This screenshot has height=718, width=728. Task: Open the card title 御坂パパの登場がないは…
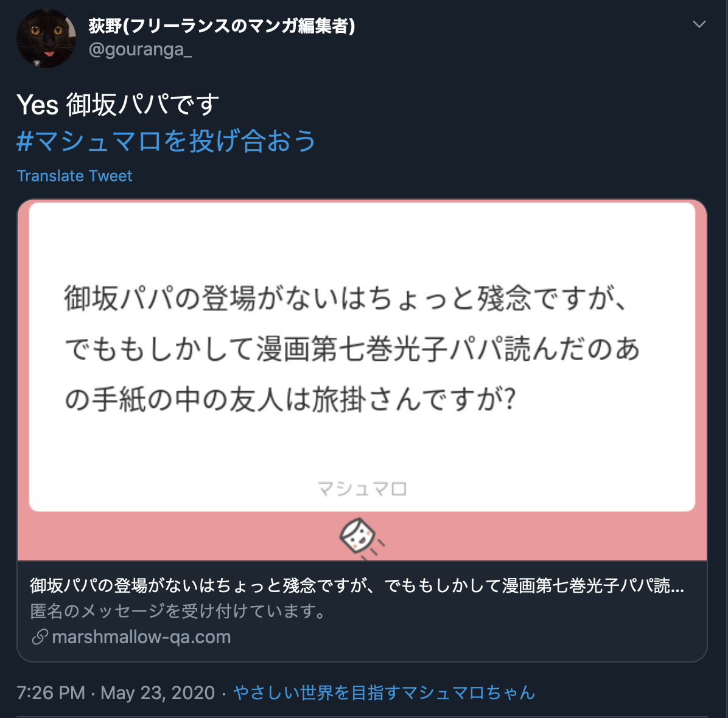[357, 586]
